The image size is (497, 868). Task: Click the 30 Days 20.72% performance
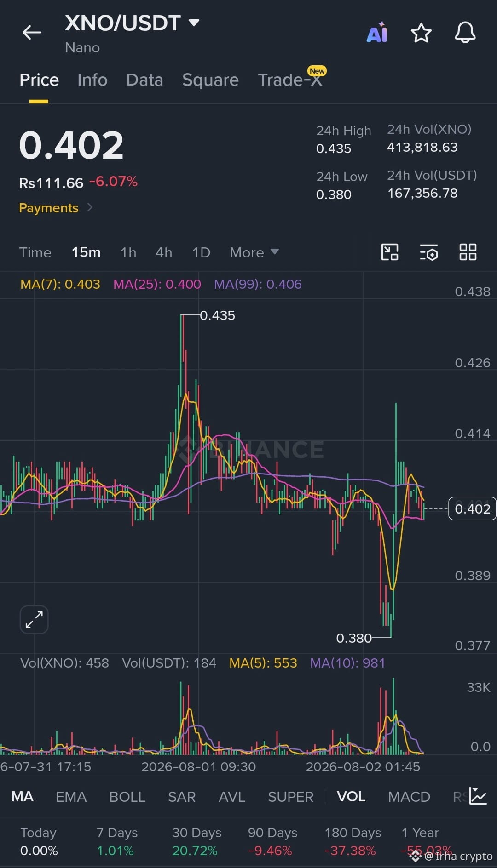196,842
